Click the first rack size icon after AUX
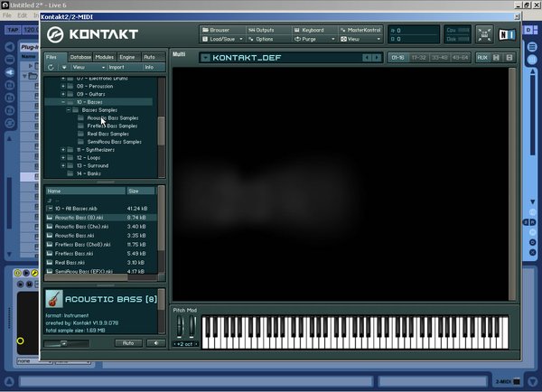This screenshot has width=542, height=392. tap(496, 58)
